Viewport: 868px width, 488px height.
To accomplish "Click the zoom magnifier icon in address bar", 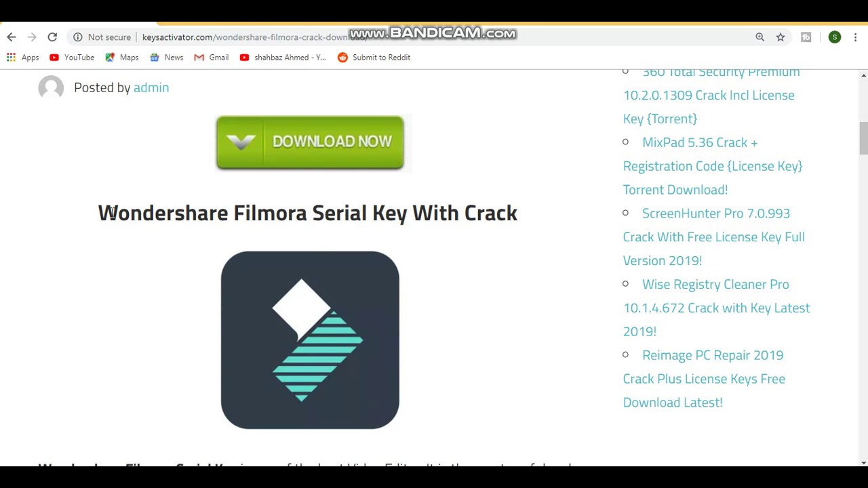I will [x=760, y=37].
